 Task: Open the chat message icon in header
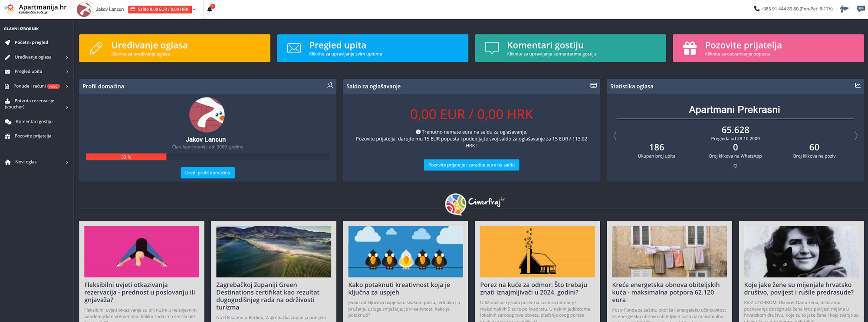coord(861,9)
